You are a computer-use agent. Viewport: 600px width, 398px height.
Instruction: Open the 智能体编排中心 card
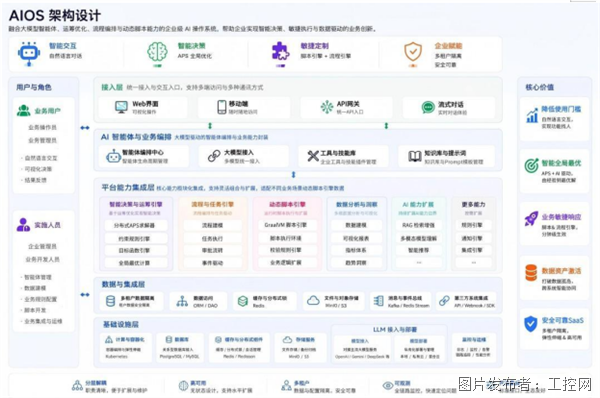pyautogui.click(x=143, y=156)
